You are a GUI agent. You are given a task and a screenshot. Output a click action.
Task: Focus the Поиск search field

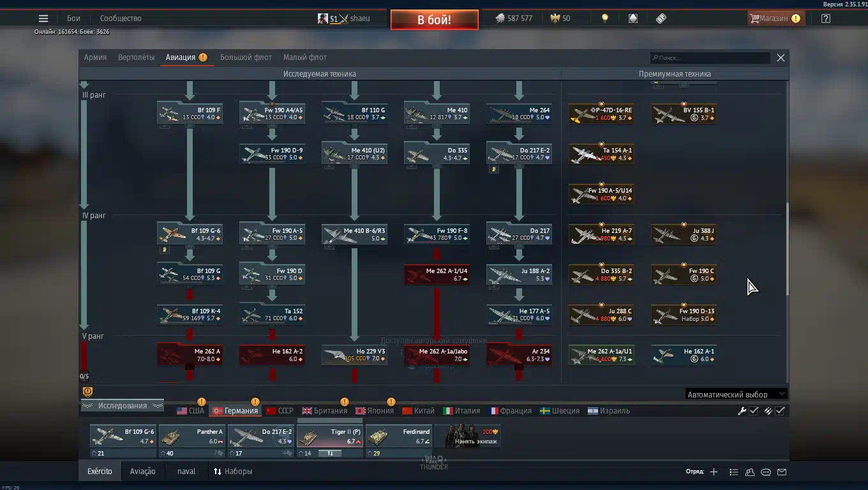(x=710, y=58)
